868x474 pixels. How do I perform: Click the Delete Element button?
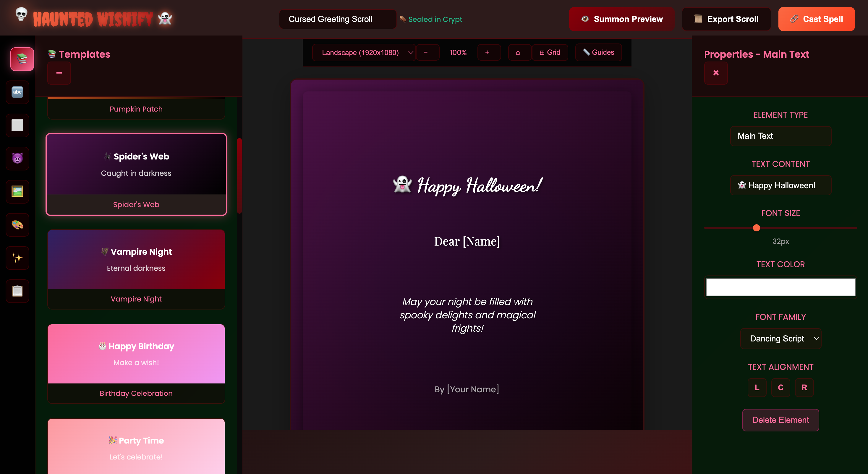(x=780, y=420)
